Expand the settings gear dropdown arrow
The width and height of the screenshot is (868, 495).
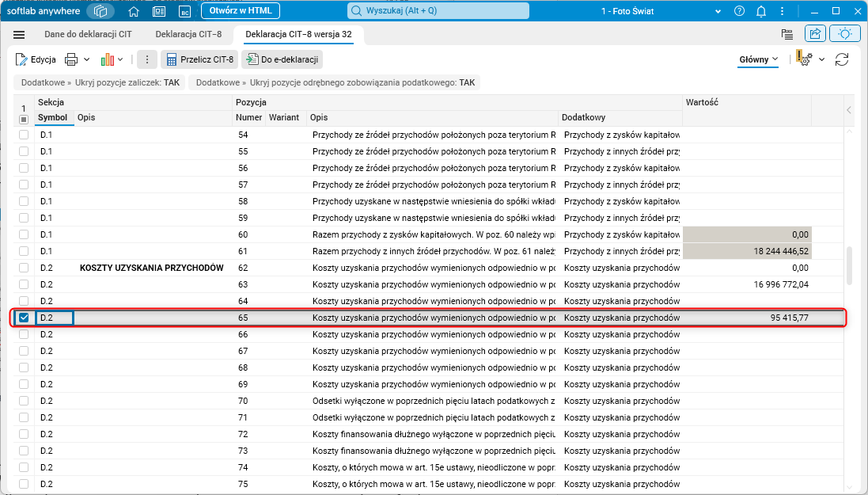point(822,59)
